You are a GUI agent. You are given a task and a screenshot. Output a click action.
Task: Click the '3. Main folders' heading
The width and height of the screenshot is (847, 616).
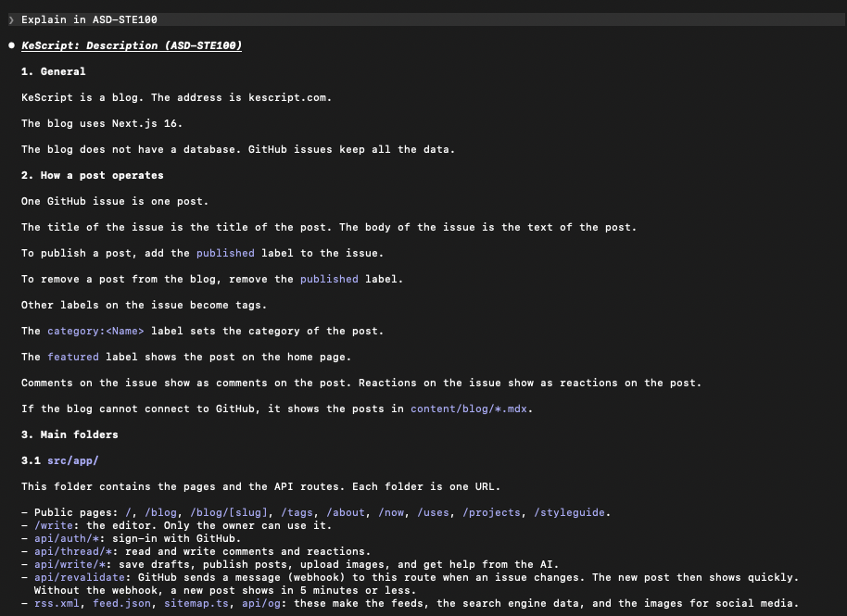pyautogui.click(x=70, y=434)
